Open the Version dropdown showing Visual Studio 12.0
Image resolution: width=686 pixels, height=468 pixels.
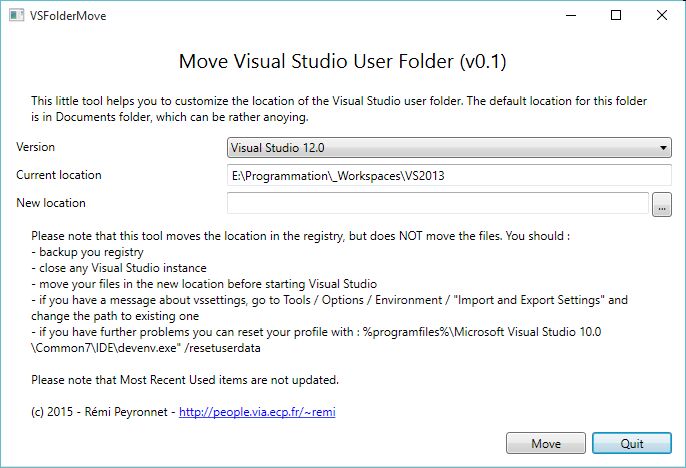point(449,148)
